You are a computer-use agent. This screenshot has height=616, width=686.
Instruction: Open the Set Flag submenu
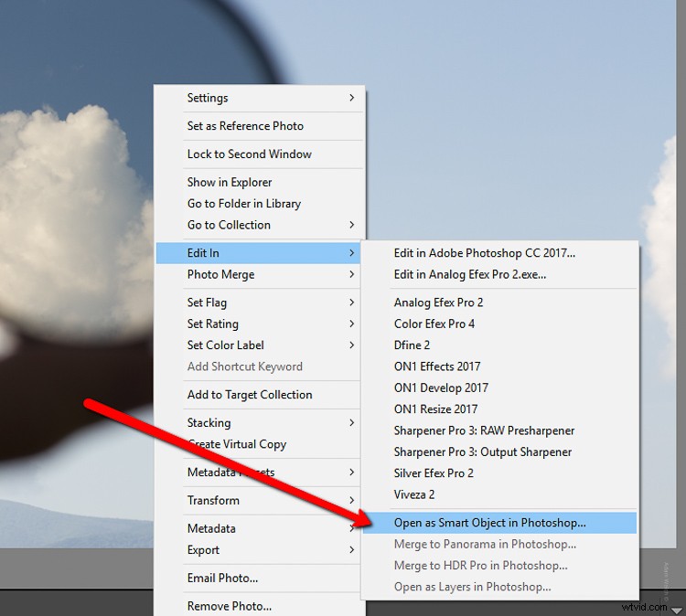coord(258,303)
